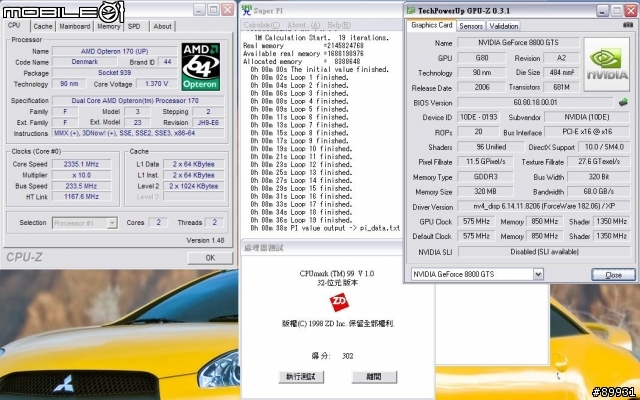Select the CPU tab in CPU-Z
This screenshot has height=400, width=640.
(14, 25)
